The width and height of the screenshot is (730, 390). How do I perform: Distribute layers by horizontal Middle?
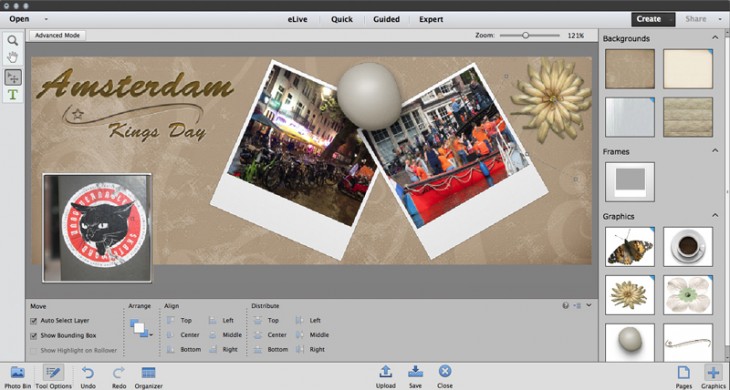312,335
